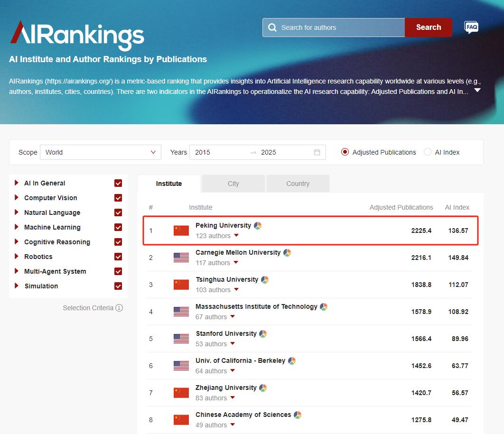
Task: Open Chinese Academy of Sciences pie chart icon
Action: (298, 415)
